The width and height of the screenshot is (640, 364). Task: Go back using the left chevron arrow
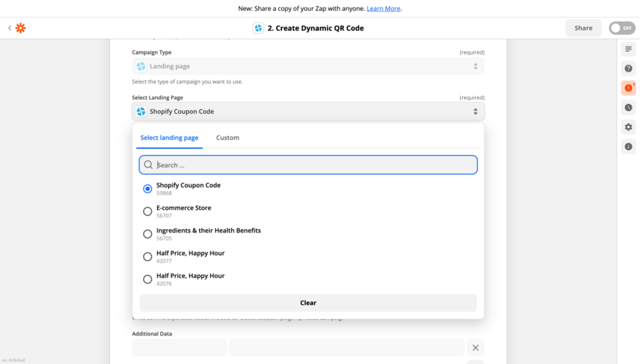pos(10,28)
